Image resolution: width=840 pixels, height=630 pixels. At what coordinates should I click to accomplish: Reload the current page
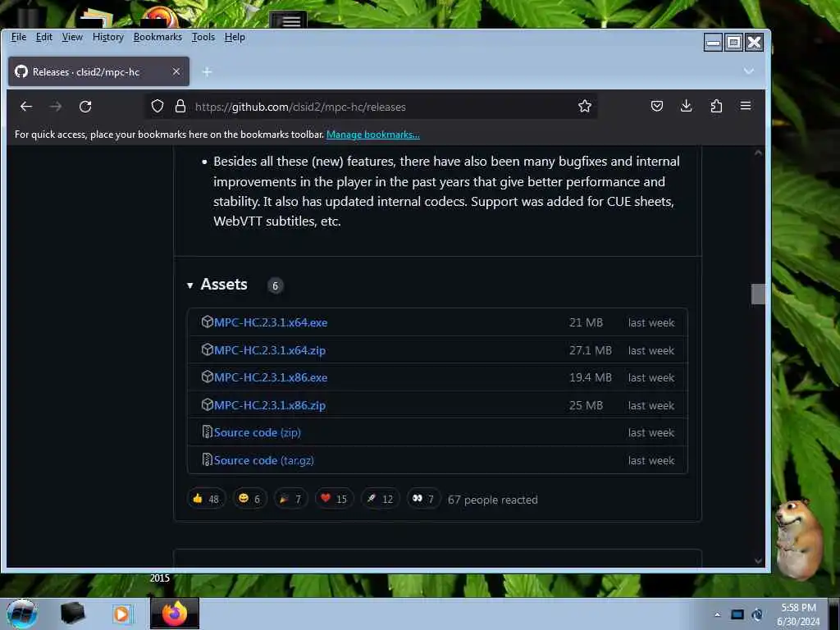[x=85, y=107]
